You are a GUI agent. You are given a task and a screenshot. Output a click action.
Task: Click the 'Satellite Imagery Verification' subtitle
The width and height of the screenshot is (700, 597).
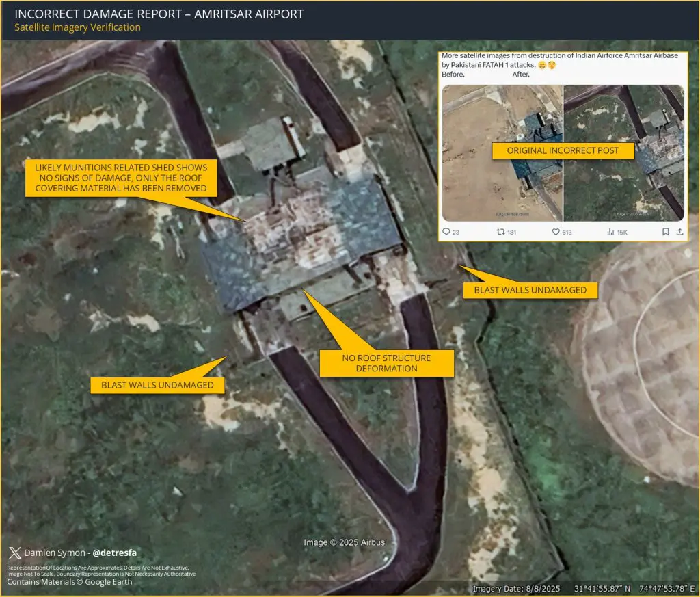point(77,27)
